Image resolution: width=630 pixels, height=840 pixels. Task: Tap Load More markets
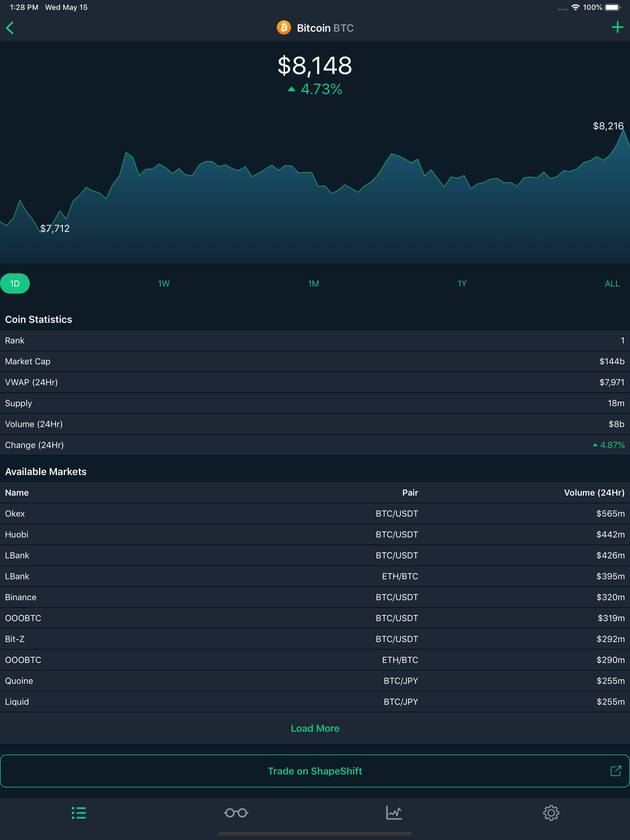pos(315,728)
